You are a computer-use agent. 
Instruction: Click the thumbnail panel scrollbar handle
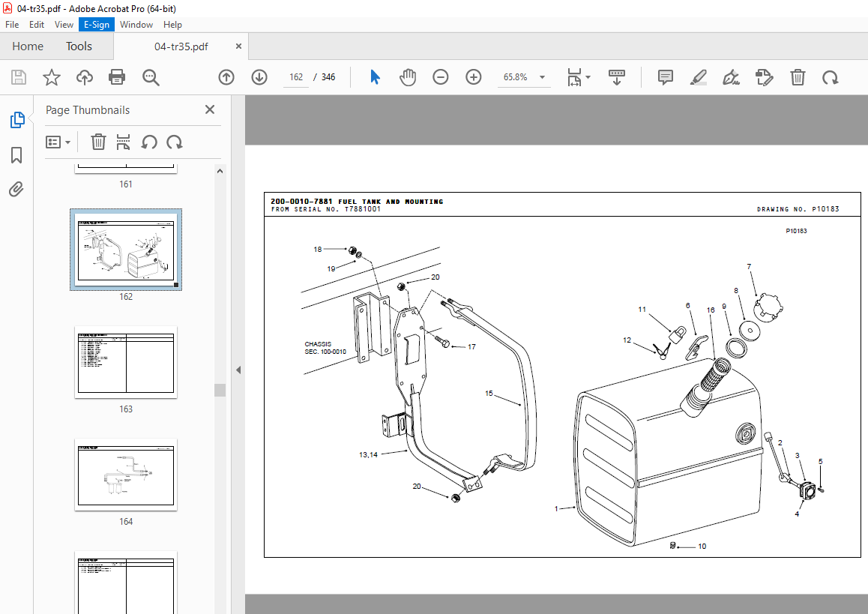click(220, 390)
